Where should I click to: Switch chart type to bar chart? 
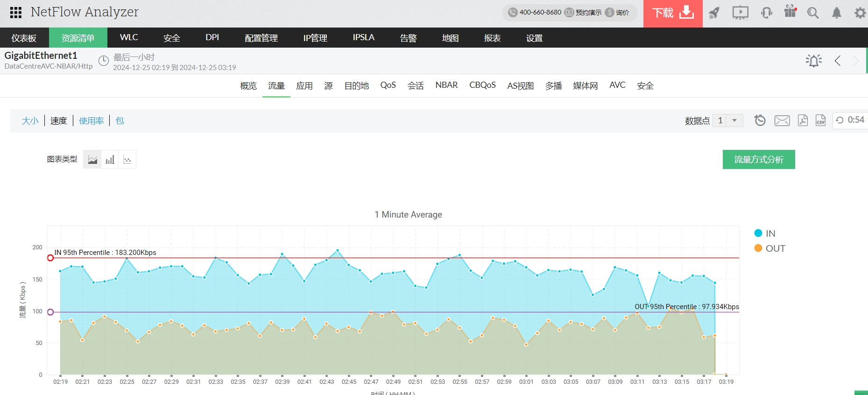[x=110, y=160]
